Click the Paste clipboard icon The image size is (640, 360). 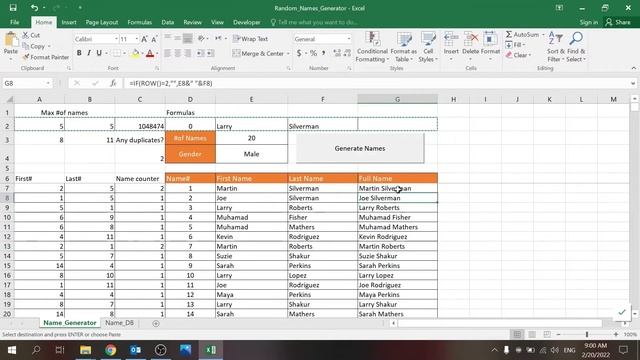pyautogui.click(x=11, y=40)
